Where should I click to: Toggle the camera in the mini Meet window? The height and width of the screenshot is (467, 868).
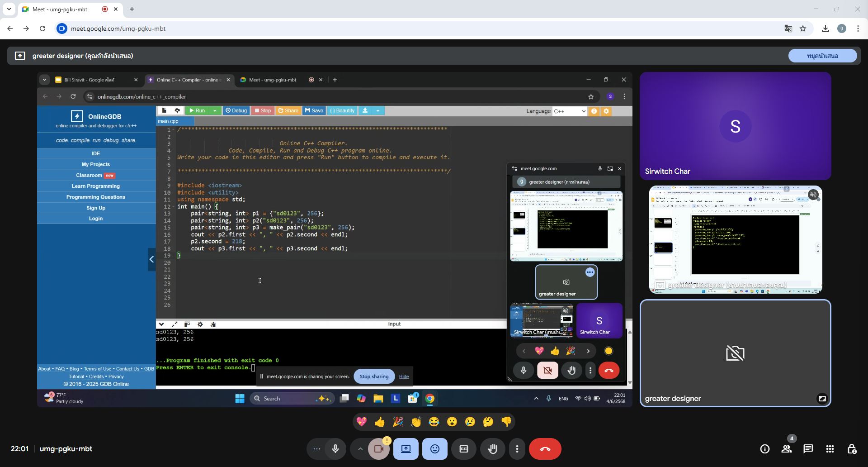(547, 371)
